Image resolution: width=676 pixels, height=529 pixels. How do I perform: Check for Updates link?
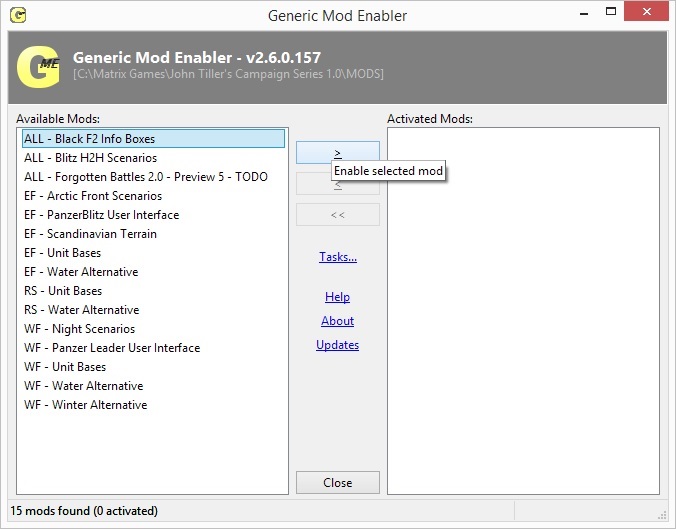[338, 345]
